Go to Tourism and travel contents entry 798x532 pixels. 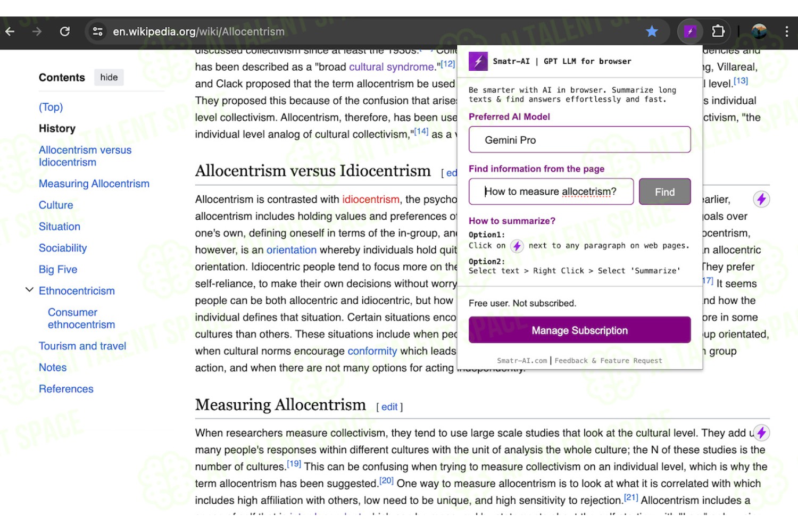(x=82, y=346)
